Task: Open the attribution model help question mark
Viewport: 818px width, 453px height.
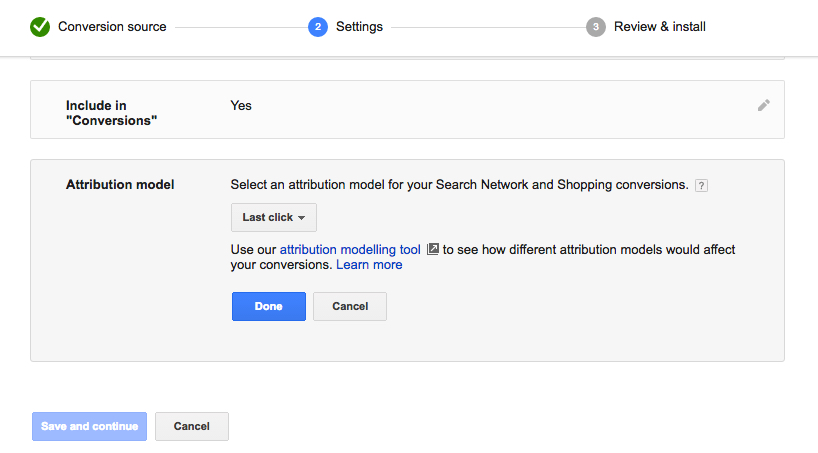Action: 701,185
